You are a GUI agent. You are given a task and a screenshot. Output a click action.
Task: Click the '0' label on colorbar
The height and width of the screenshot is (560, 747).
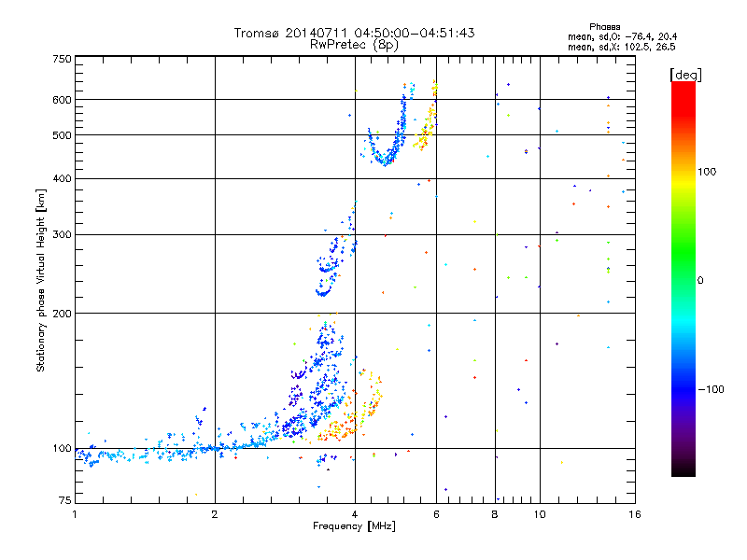click(700, 280)
